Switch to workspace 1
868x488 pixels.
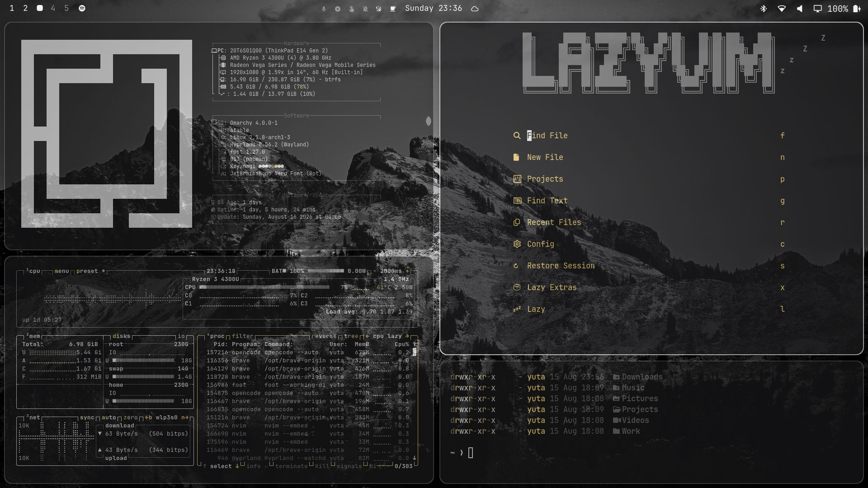pyautogui.click(x=12, y=8)
